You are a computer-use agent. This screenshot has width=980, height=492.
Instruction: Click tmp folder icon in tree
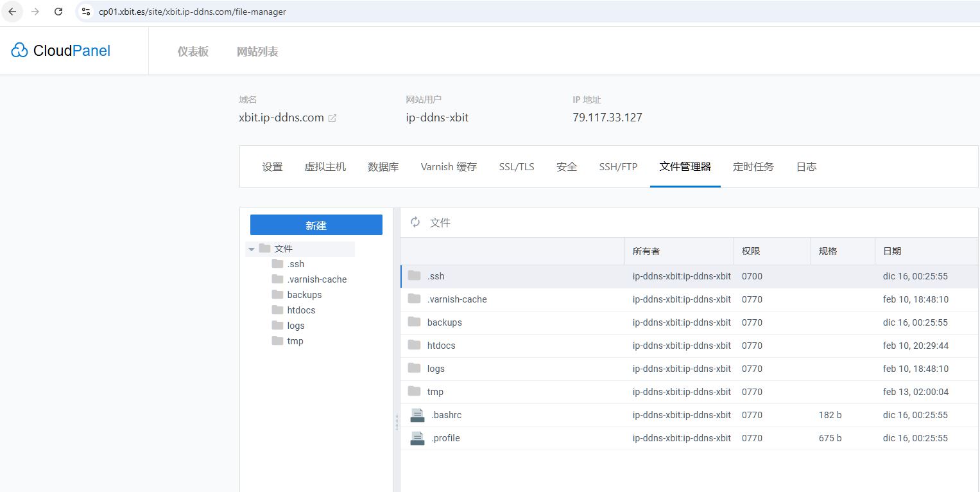pos(277,340)
